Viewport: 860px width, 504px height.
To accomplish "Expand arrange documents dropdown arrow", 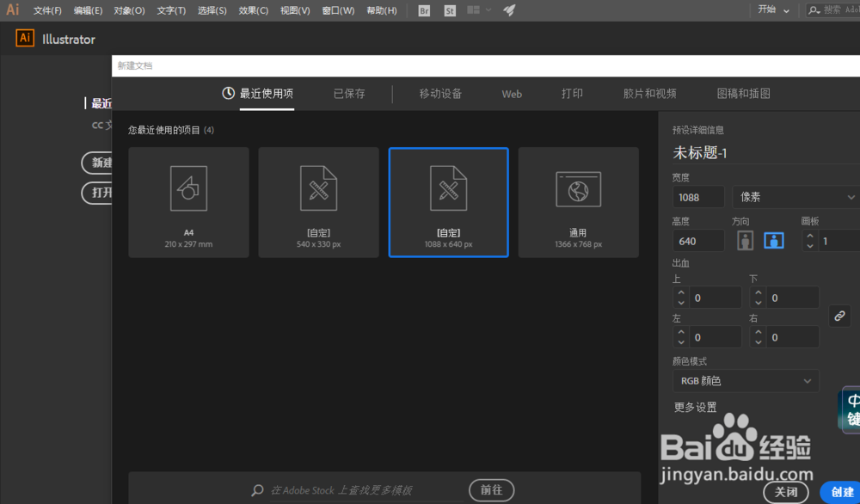I will click(488, 10).
